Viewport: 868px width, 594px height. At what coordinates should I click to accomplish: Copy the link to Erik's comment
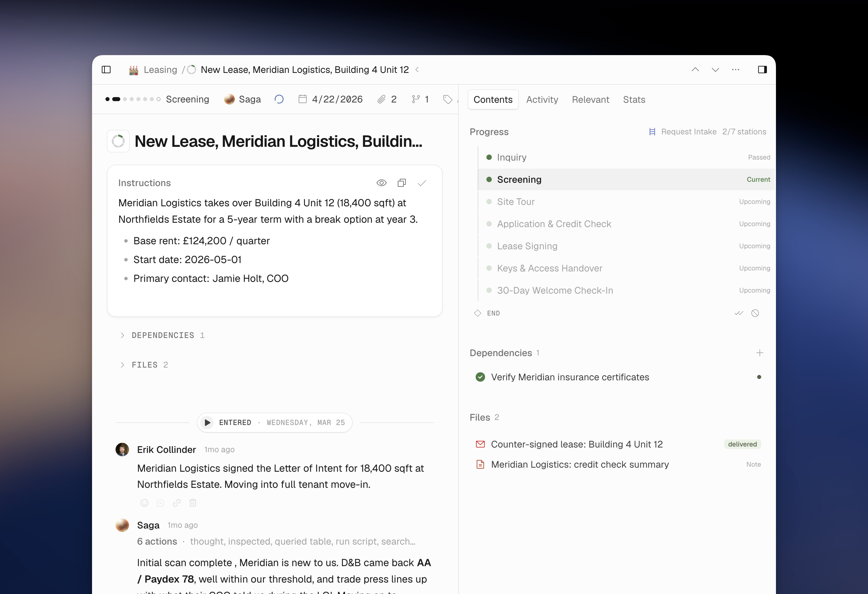pyautogui.click(x=176, y=503)
